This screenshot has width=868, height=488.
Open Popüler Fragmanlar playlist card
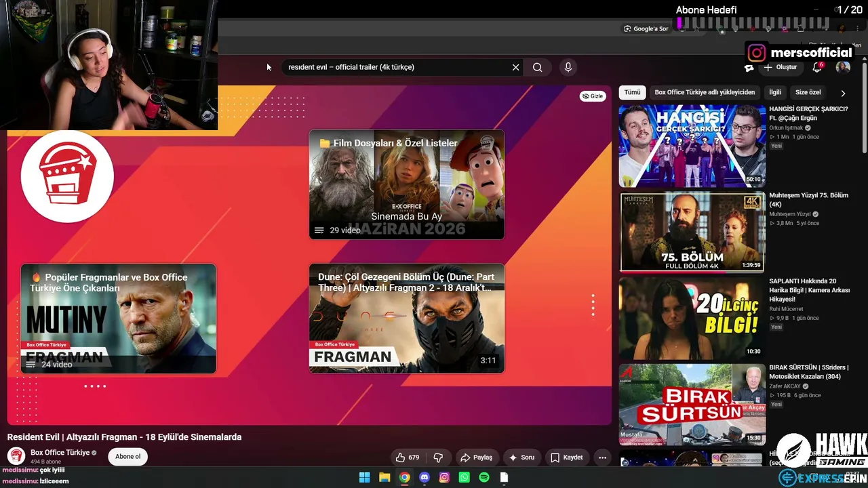(119, 319)
